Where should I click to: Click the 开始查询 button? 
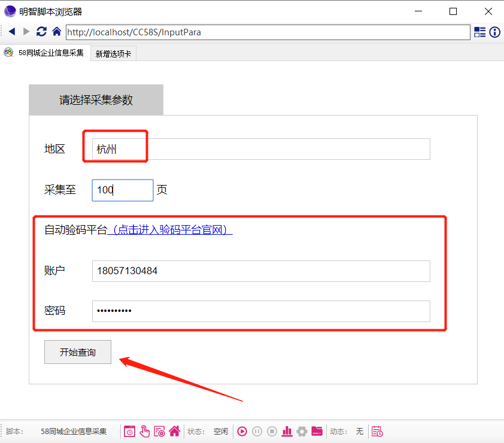click(78, 352)
